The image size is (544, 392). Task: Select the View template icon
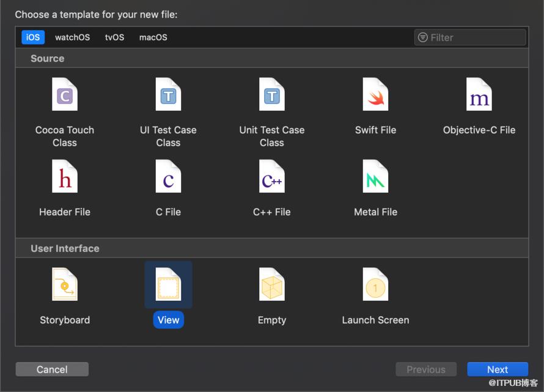(x=168, y=284)
